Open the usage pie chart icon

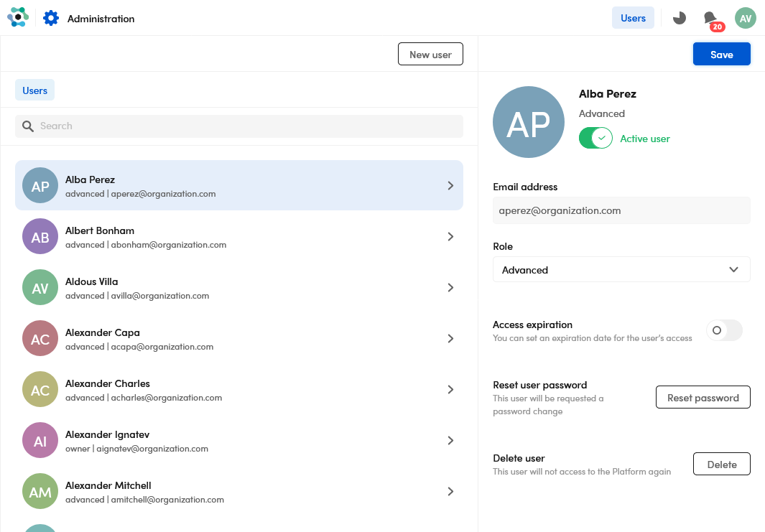tap(679, 18)
